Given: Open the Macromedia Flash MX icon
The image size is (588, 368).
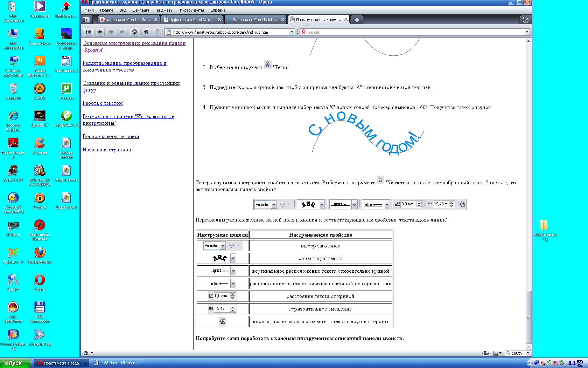Looking at the screenshot, I should coord(40,230).
